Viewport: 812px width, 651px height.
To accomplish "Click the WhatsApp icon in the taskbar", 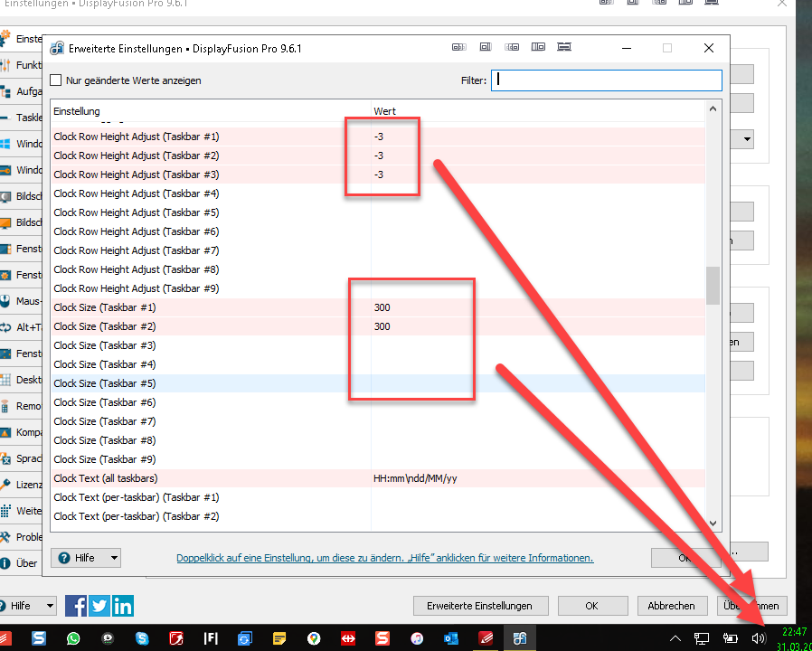I will point(73,638).
